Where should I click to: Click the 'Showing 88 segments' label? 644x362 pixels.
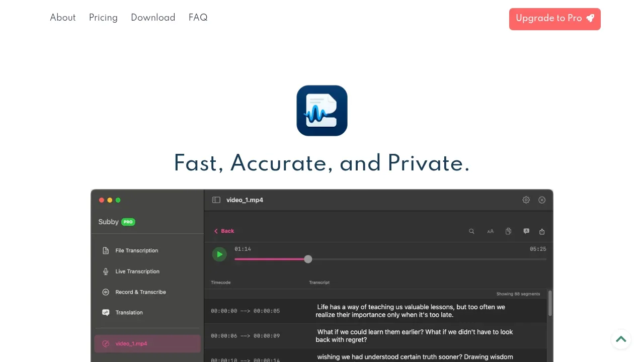coord(518,294)
